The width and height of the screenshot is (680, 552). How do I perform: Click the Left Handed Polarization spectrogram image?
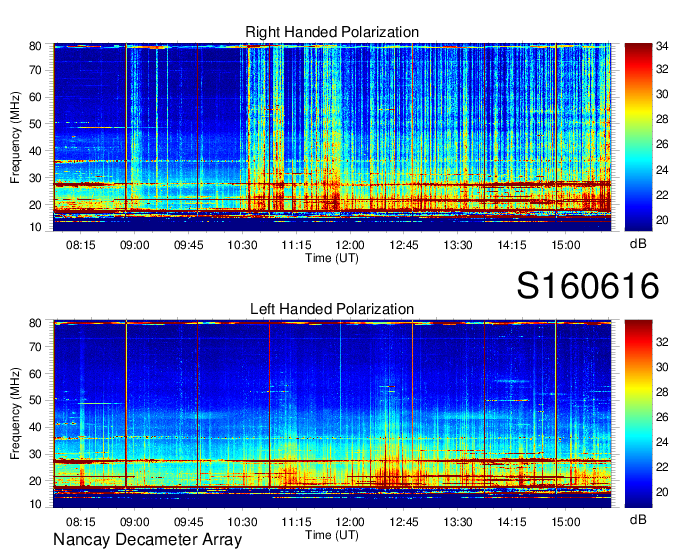coord(332,414)
